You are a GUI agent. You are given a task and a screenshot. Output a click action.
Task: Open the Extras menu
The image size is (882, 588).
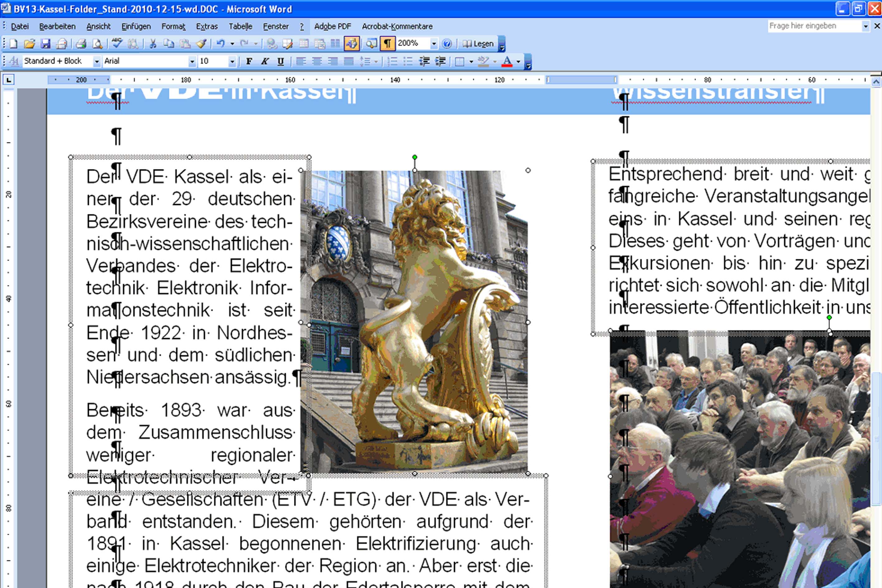click(207, 26)
